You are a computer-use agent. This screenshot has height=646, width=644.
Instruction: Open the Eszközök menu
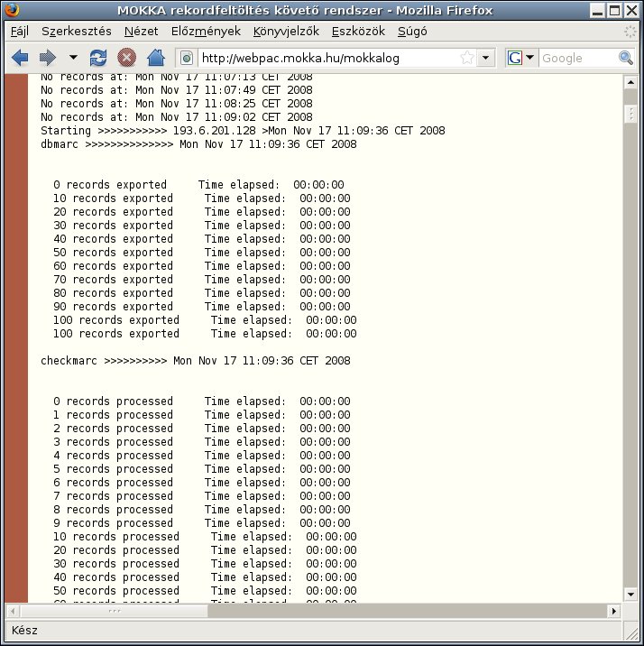coord(357,31)
